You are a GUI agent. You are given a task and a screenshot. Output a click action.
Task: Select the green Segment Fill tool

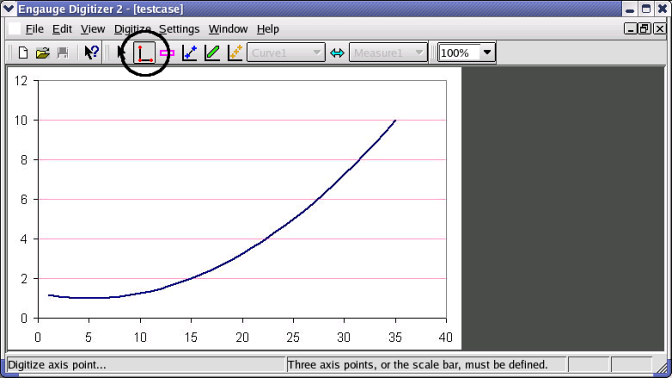(x=212, y=53)
